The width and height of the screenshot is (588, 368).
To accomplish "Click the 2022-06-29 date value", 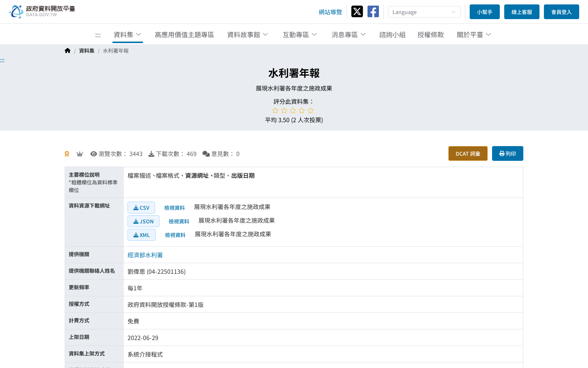I will 143,338.
